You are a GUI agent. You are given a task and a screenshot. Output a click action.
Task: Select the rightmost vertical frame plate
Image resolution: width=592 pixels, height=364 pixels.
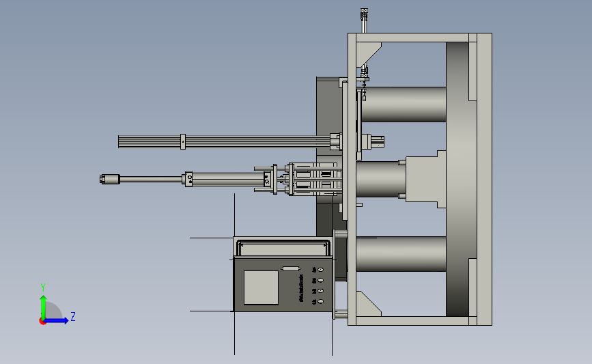[484, 180]
